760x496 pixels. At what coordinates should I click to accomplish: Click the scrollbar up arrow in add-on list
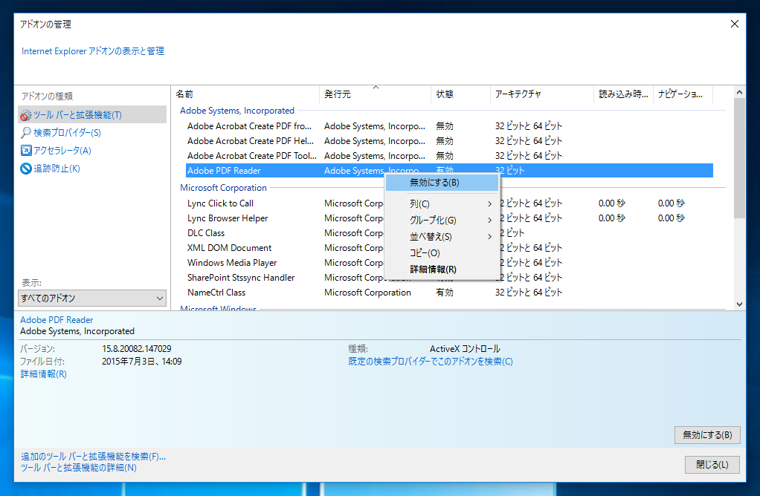(739, 92)
